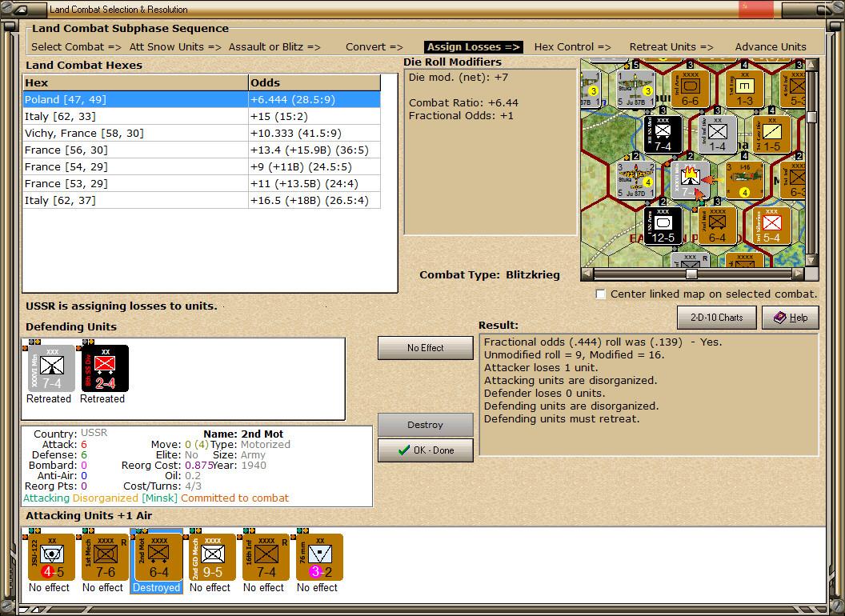Click the 1-3 engineer unit on map
This screenshot has height=616, width=845.
click(744, 88)
